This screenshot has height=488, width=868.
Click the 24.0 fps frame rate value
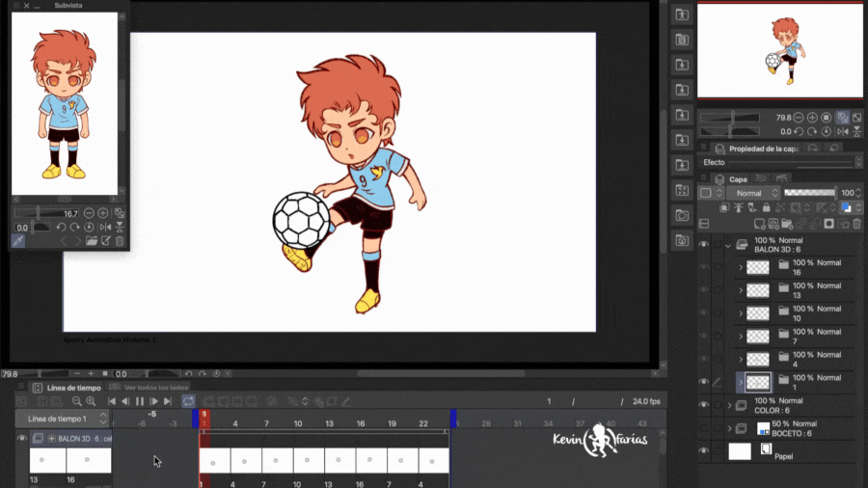click(646, 401)
